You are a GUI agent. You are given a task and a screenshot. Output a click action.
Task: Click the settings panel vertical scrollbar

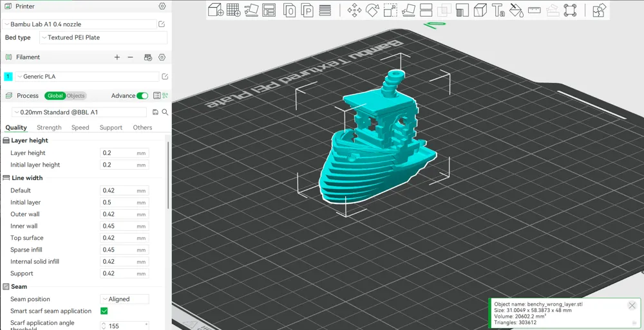click(168, 174)
